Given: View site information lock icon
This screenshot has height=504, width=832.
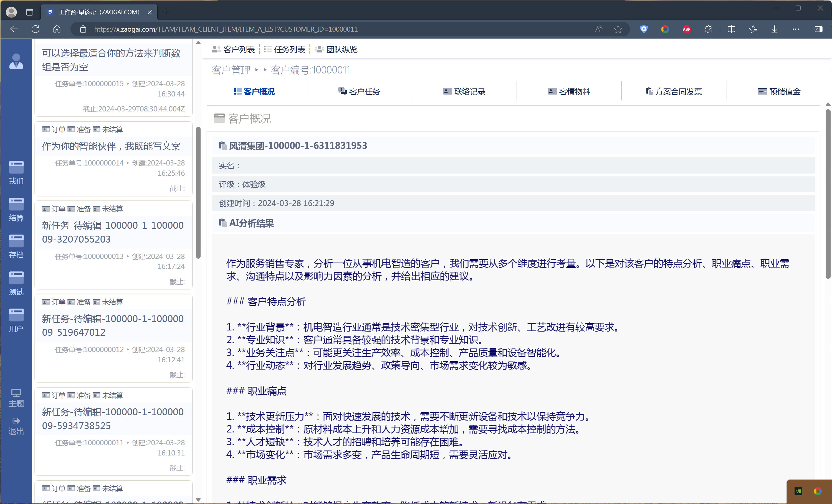Looking at the screenshot, I should (x=83, y=29).
